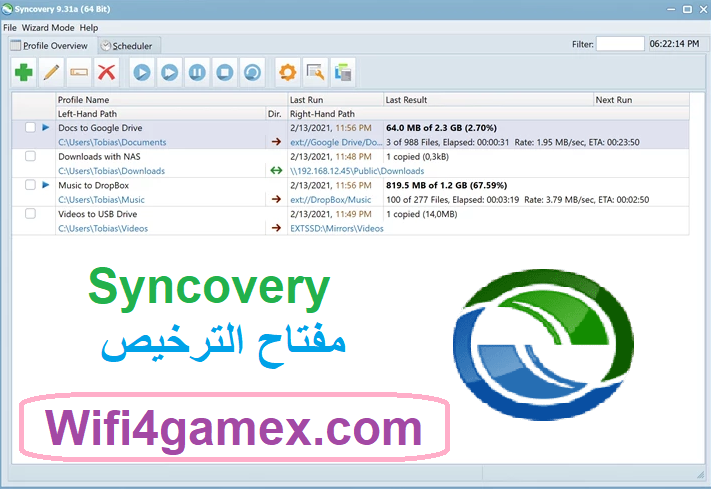Sort by the Last Run column header
Viewport: 711px width, 489px height.
pos(336,100)
